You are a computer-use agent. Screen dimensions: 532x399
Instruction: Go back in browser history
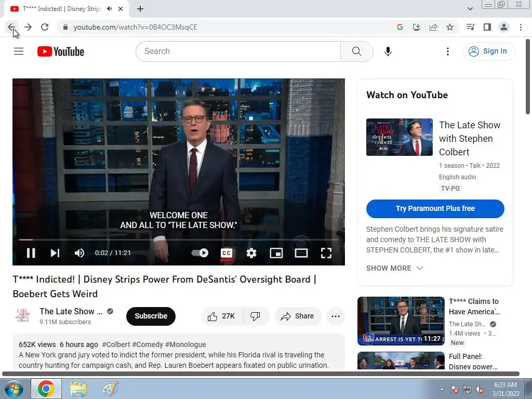(11, 27)
